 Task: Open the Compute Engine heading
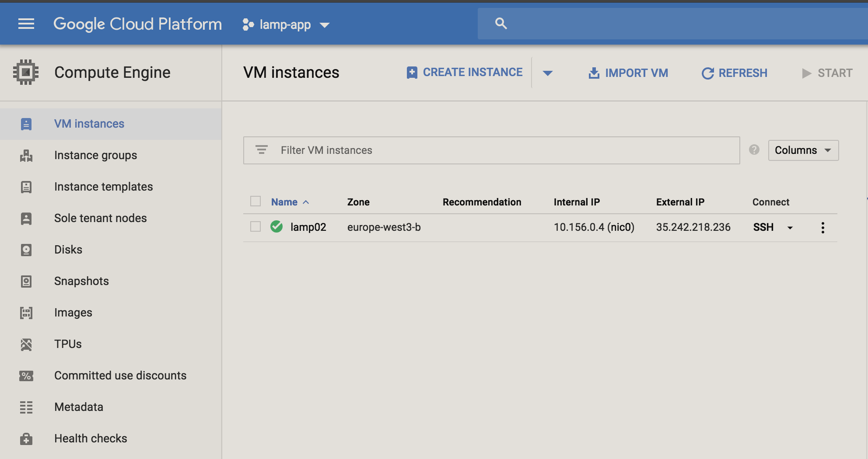pos(112,72)
